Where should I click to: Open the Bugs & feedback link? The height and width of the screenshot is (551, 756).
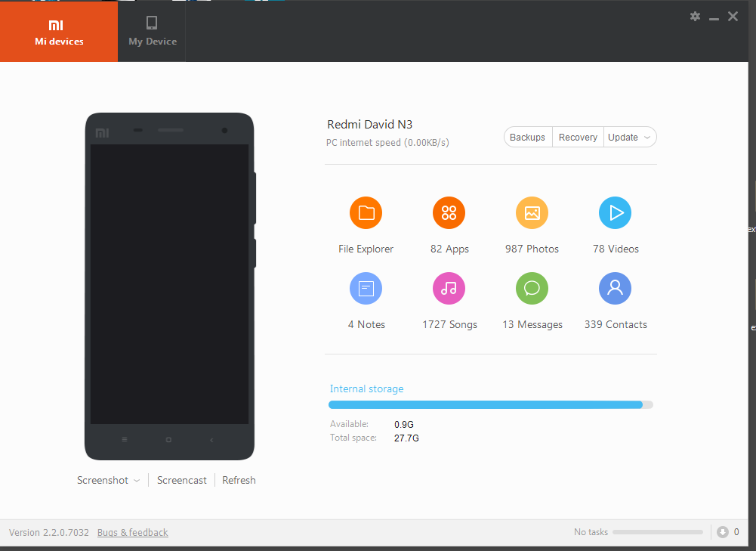(x=133, y=532)
